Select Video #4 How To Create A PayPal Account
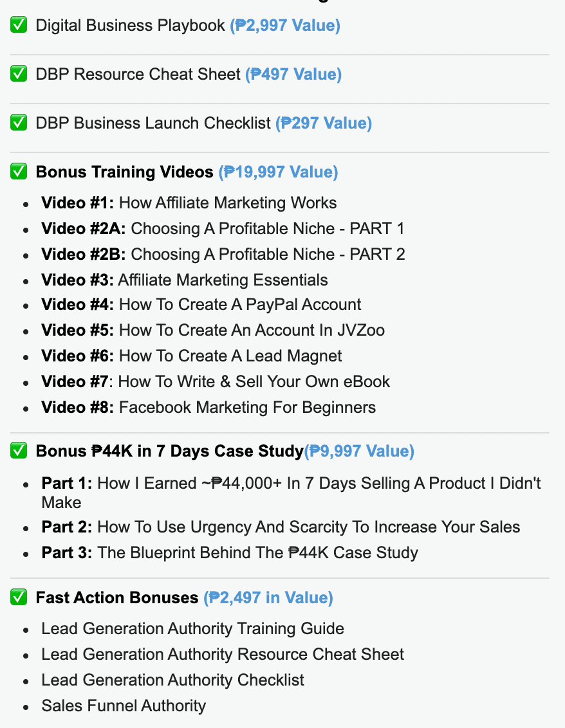The height and width of the screenshot is (728, 565). [x=201, y=305]
